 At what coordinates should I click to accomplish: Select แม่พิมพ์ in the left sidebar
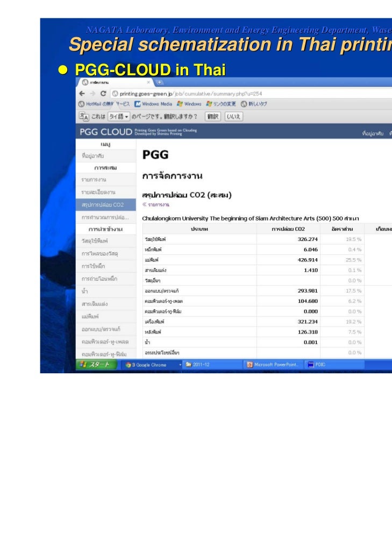tap(105, 317)
